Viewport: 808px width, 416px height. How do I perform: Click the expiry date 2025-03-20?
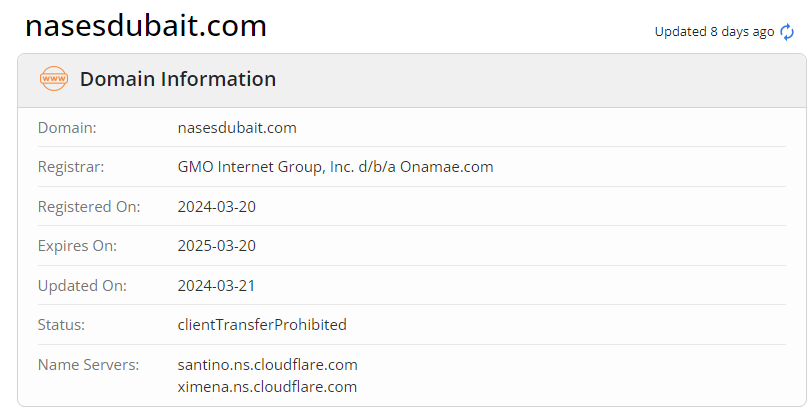point(216,246)
